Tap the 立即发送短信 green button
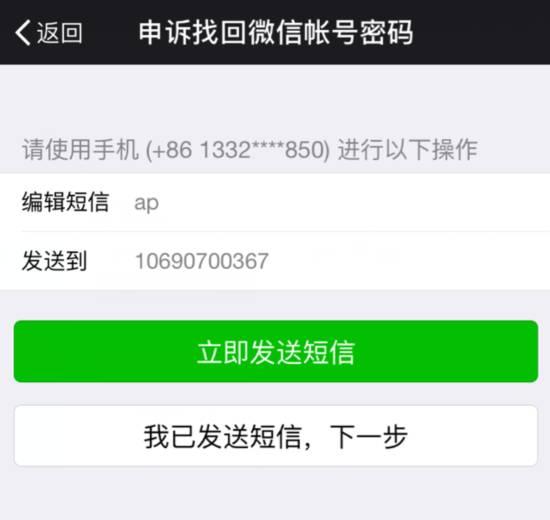This screenshot has height=520, width=550. pyautogui.click(x=276, y=351)
